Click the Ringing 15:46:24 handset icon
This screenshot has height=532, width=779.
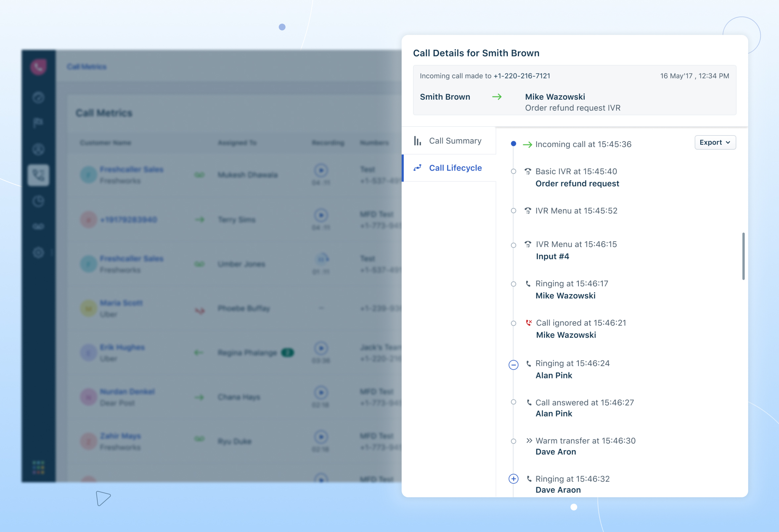coord(529,363)
